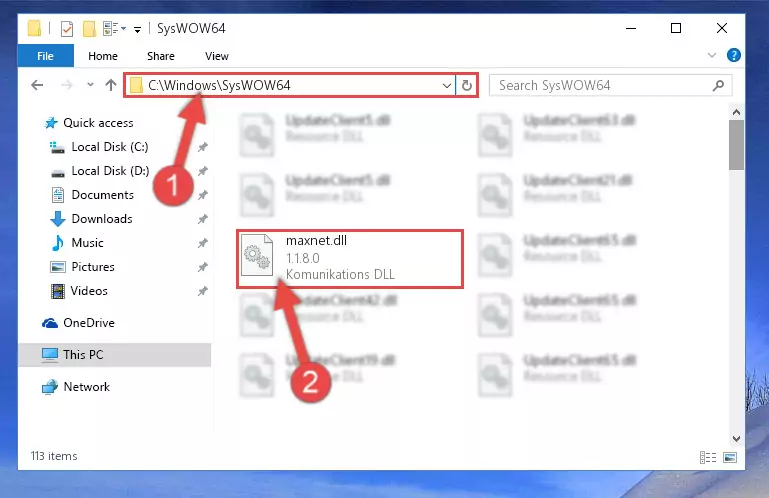Switch to large thumbnails view in status bar

(x=730, y=457)
